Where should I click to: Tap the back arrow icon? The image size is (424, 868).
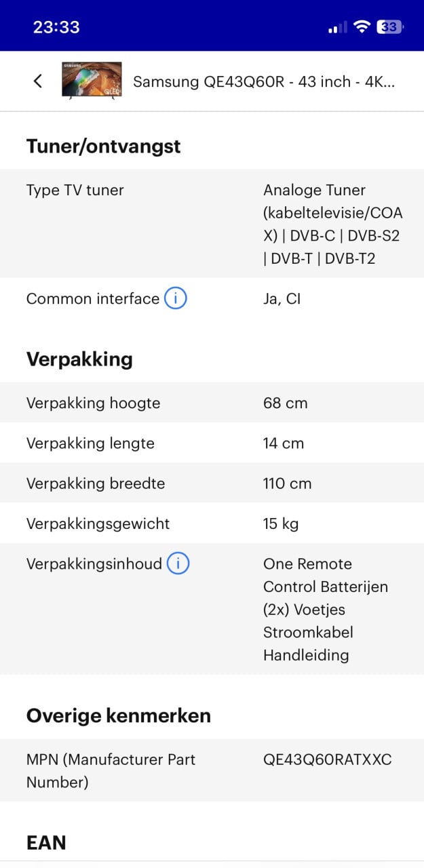coord(37,81)
